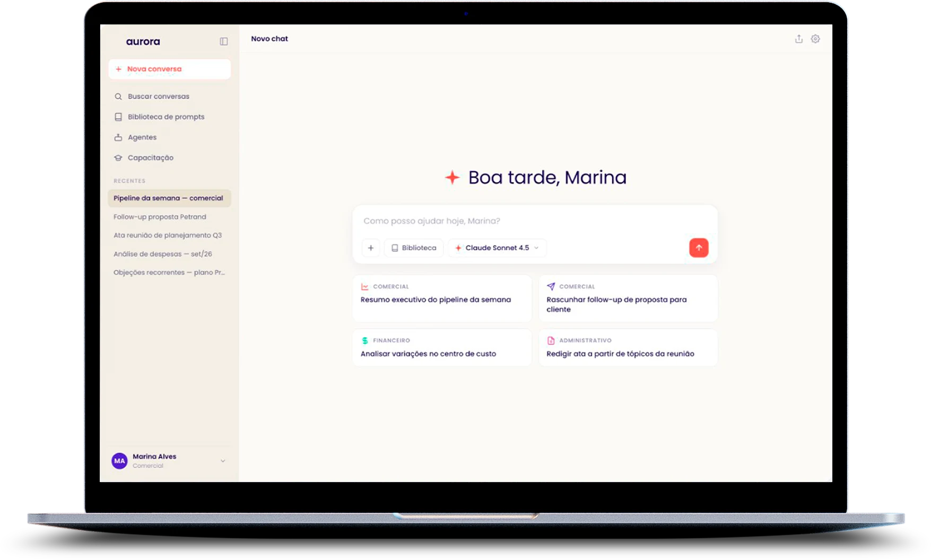Click the paper plane icon on follow-up card
Image resolution: width=931 pixels, height=560 pixels.
tap(551, 286)
